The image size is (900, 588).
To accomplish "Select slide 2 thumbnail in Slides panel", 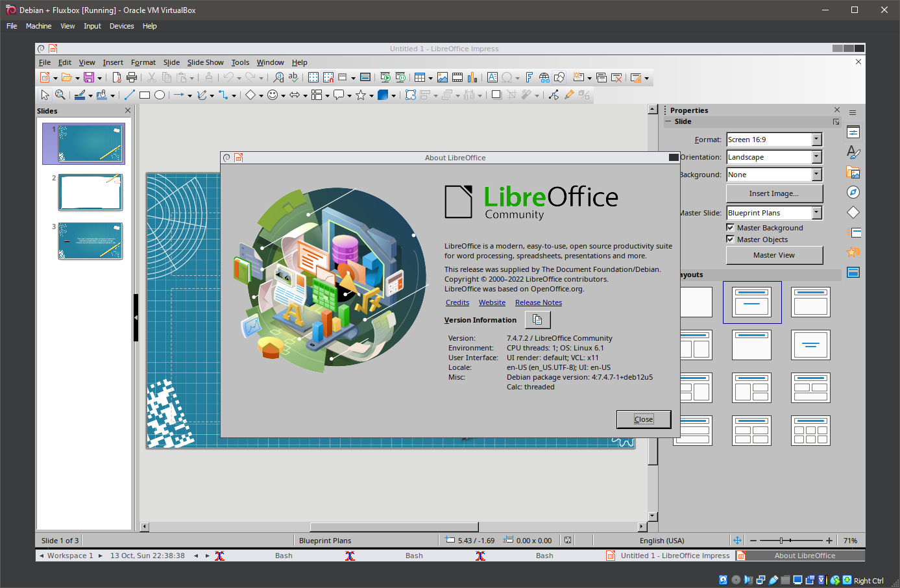I will pos(90,192).
